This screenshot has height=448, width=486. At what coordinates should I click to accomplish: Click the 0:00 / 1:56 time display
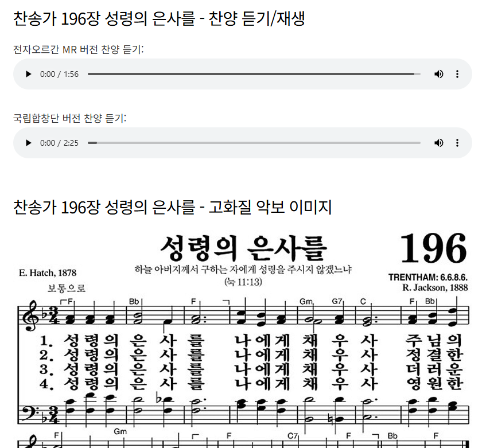[x=59, y=74]
